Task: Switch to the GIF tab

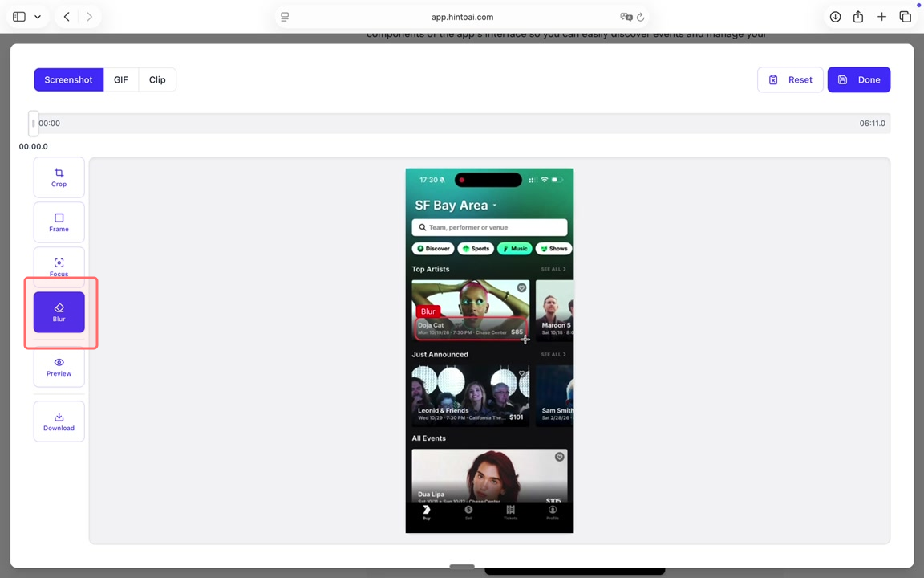Action: pyautogui.click(x=120, y=79)
